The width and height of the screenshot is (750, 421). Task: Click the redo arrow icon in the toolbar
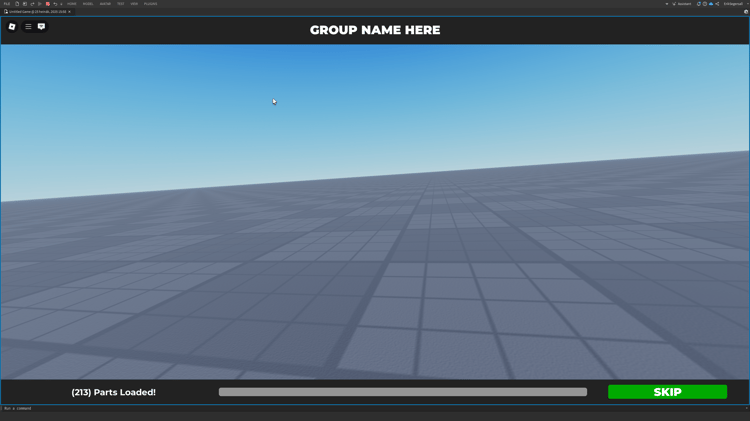[x=32, y=4]
